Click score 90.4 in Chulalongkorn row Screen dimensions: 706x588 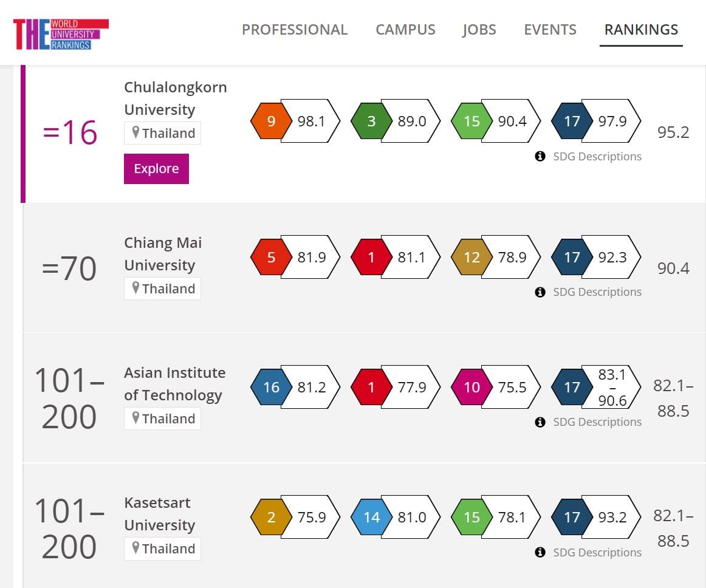coord(512,121)
